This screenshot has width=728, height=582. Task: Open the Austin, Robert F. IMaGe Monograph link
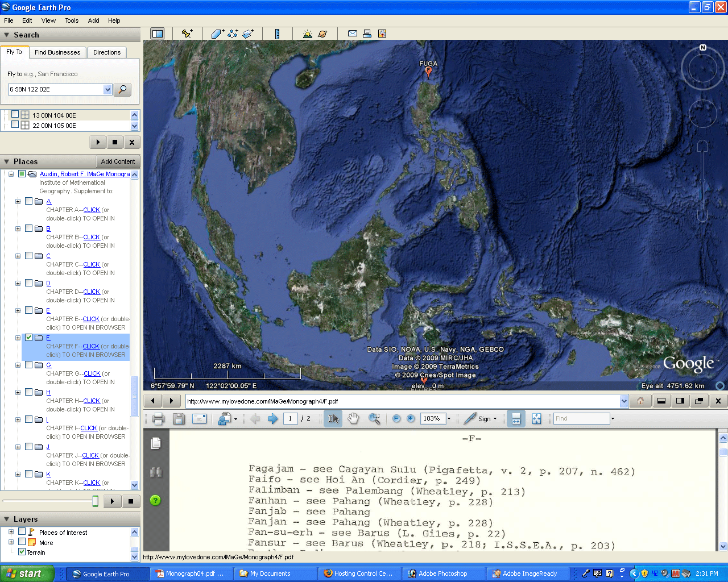pyautogui.click(x=85, y=174)
